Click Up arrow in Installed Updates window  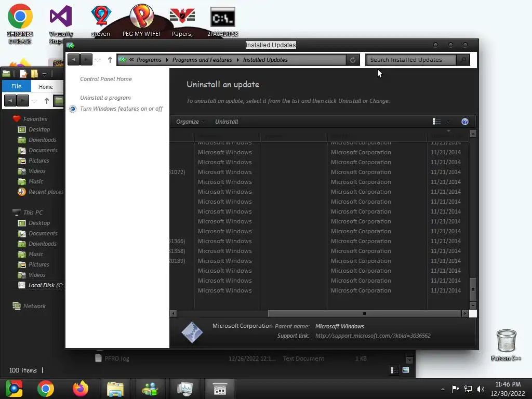point(110,60)
